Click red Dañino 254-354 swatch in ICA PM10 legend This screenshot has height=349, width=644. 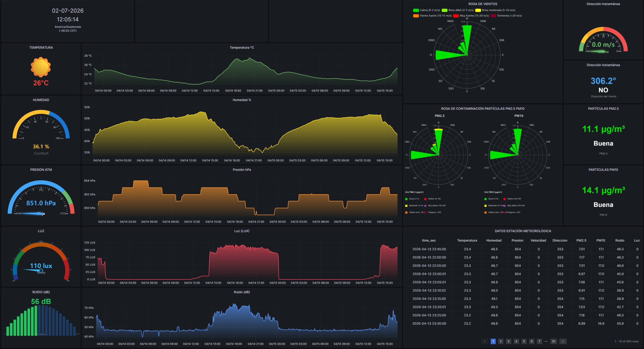pos(505,199)
